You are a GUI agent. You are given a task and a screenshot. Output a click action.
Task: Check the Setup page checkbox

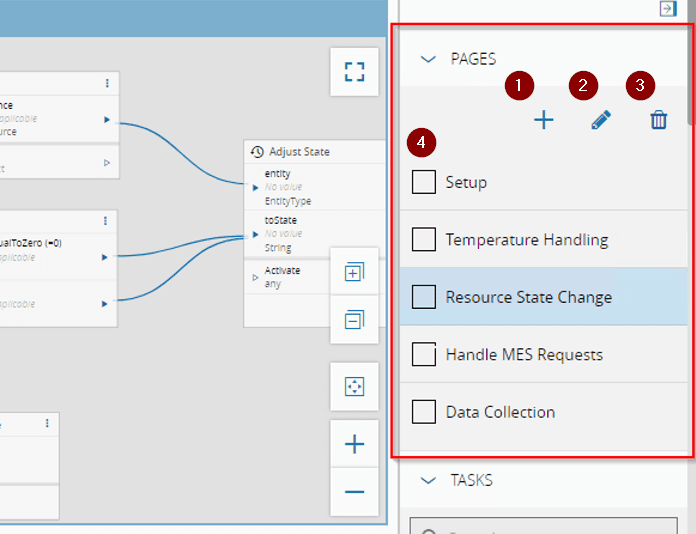(424, 182)
